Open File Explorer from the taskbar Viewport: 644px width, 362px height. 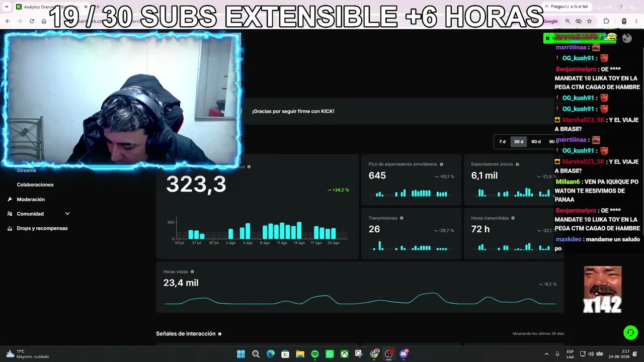[300, 354]
